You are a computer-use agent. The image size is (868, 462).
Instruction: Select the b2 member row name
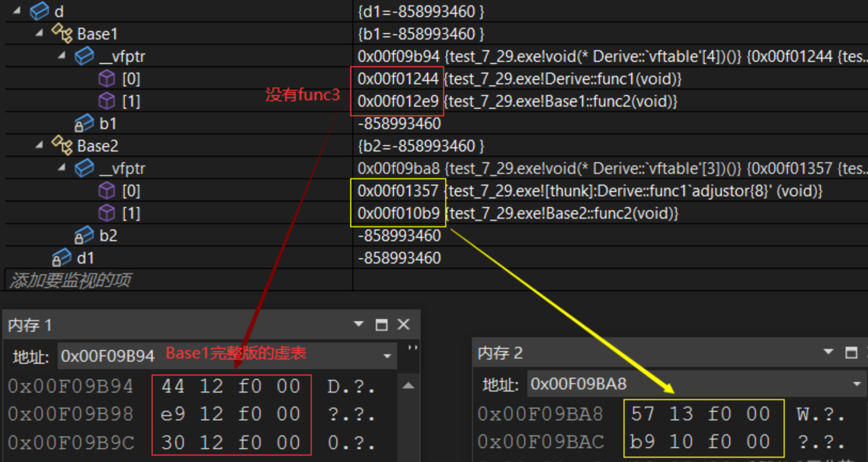click(108, 235)
